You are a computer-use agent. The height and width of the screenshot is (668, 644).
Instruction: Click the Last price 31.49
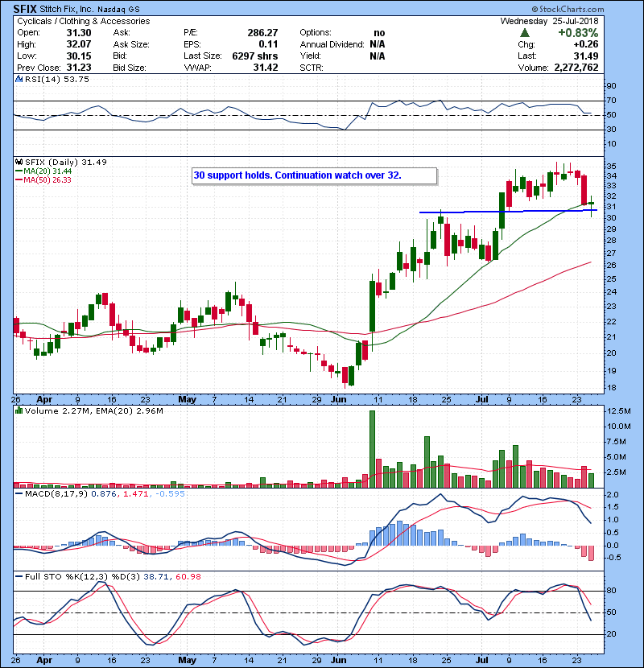[585, 56]
